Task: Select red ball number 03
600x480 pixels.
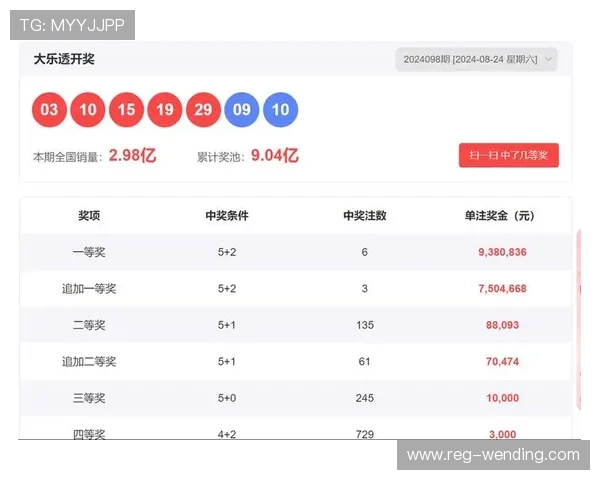Action: pos(49,109)
